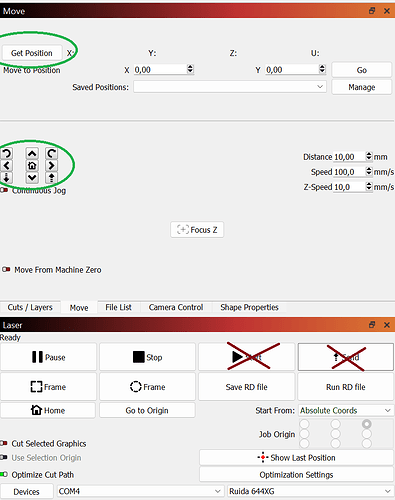Click the Go button

coord(362,70)
